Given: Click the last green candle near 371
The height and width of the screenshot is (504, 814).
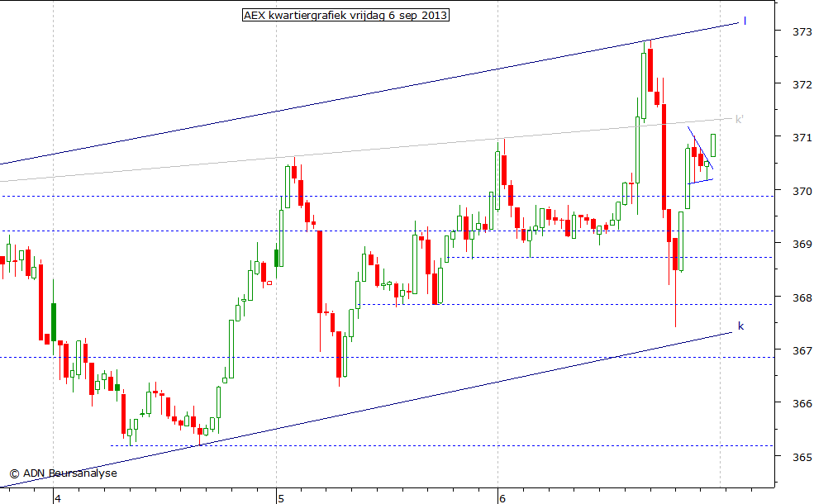Looking at the screenshot, I should (713, 145).
